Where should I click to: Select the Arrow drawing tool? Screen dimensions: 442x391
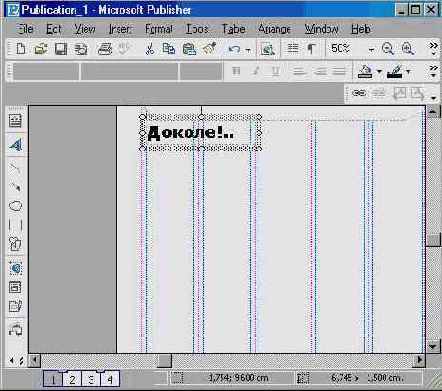click(x=15, y=187)
